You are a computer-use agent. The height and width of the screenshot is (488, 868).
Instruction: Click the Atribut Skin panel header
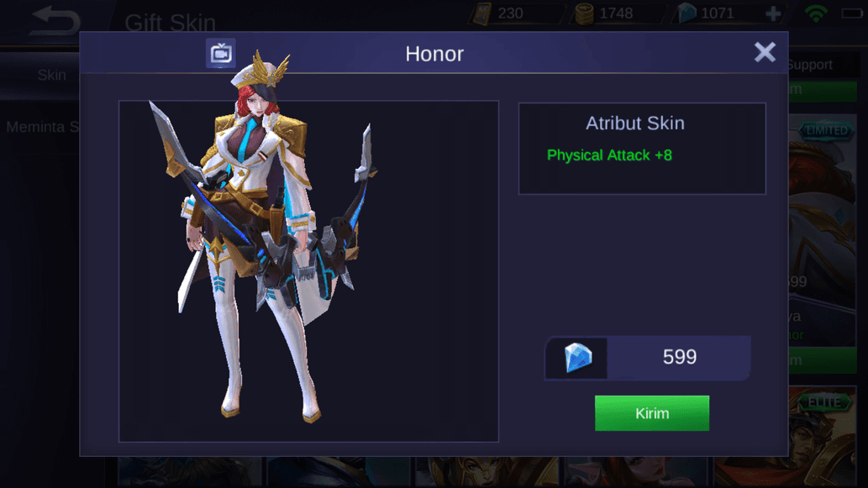[x=635, y=123]
